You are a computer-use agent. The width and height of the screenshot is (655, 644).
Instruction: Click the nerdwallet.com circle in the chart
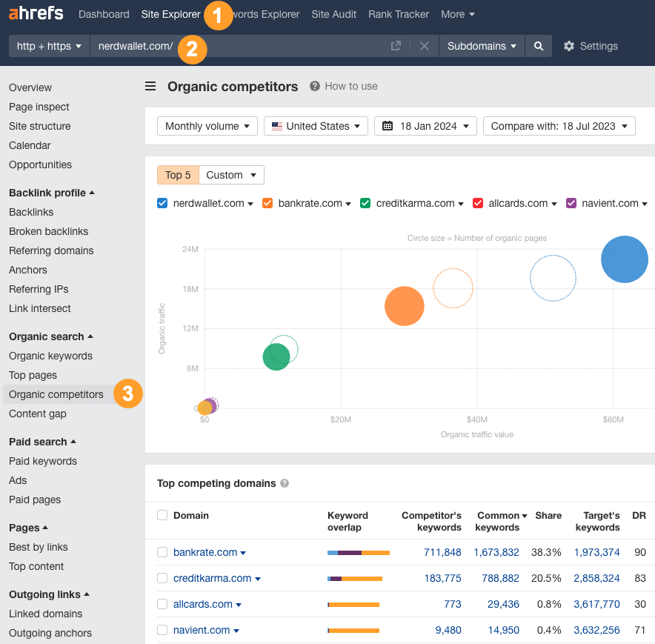pos(624,259)
